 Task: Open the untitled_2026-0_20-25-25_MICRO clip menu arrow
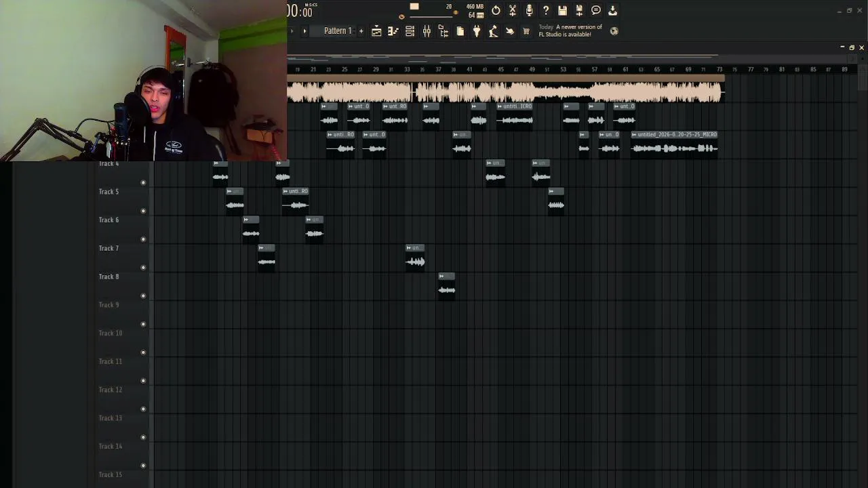tap(634, 135)
